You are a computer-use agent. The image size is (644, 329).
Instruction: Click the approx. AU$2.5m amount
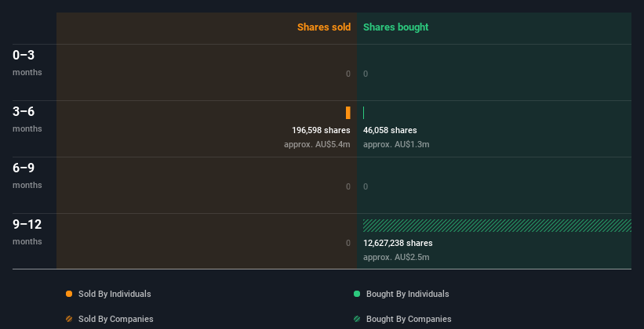[396, 257]
